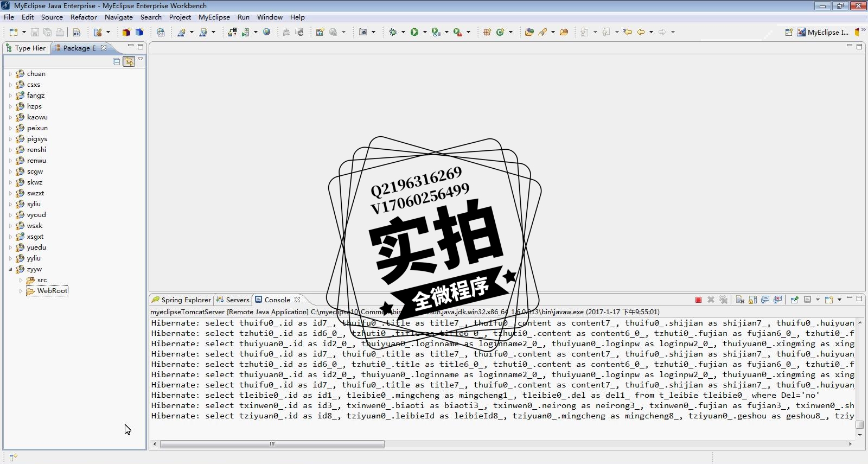Image resolution: width=868 pixels, height=464 pixels.
Task: Maximize the editor area
Action: (859, 47)
